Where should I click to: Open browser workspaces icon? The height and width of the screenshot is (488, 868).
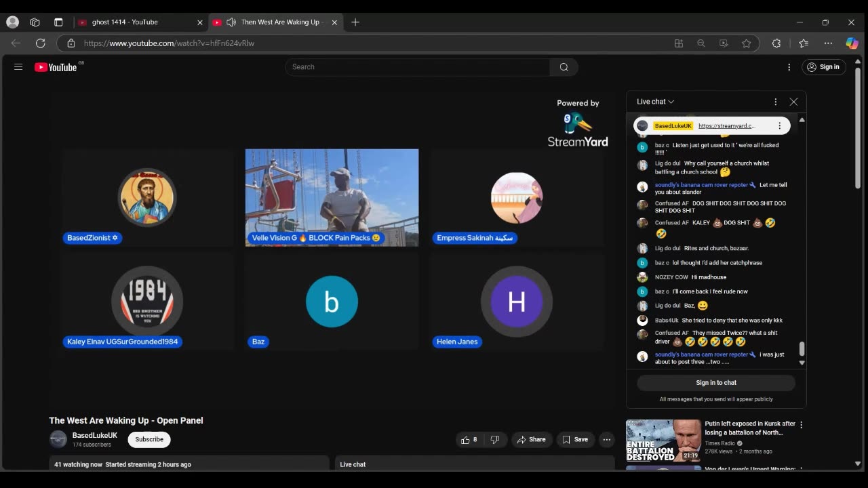point(35,22)
